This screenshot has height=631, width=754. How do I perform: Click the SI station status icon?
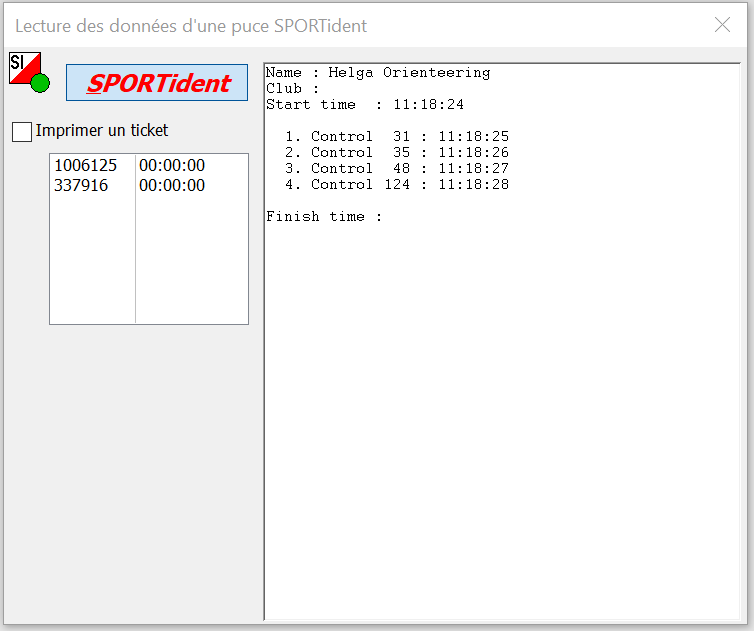(29, 72)
